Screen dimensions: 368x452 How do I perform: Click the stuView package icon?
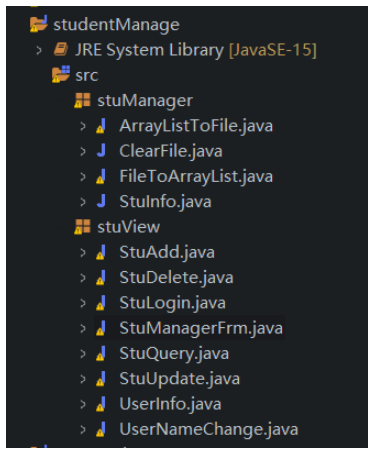(x=82, y=226)
